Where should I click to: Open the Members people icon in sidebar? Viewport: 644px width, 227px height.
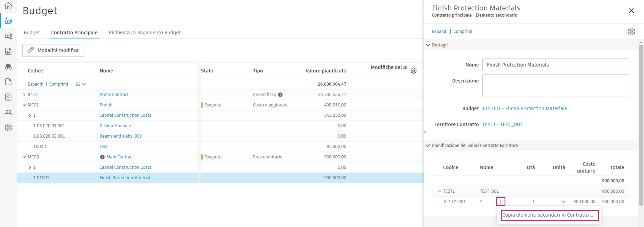pyautogui.click(x=8, y=112)
